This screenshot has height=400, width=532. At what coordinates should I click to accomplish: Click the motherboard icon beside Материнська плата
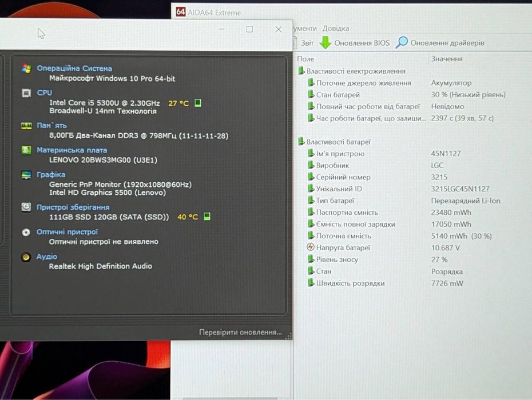click(26, 150)
